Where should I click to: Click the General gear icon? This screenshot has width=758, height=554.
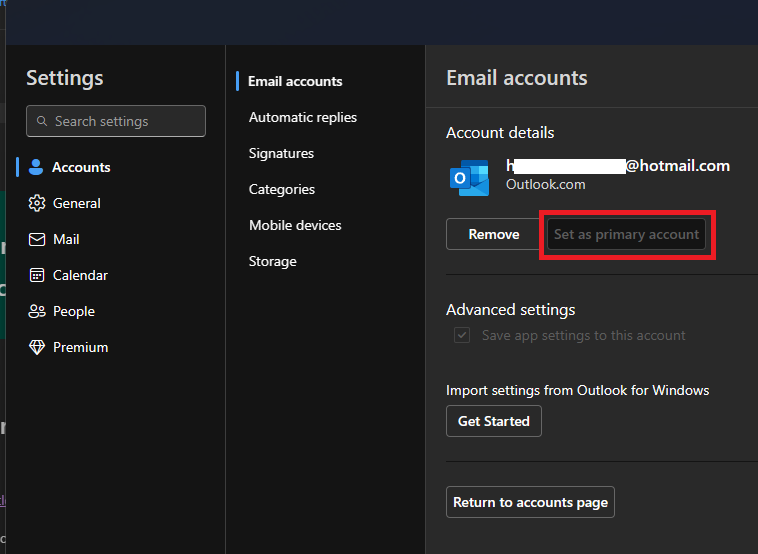click(x=37, y=203)
